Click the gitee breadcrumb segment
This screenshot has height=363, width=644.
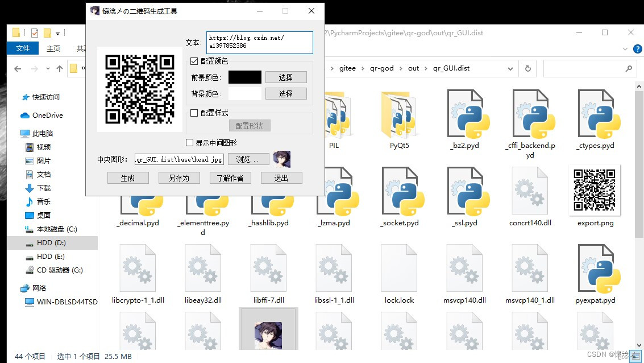[x=347, y=68]
